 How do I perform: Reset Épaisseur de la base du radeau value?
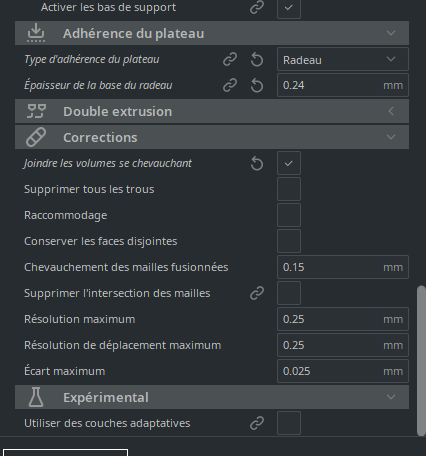tap(257, 85)
